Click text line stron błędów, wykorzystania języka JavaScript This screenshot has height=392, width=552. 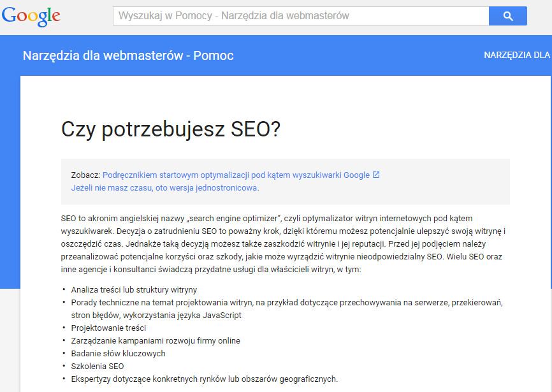coord(156,315)
